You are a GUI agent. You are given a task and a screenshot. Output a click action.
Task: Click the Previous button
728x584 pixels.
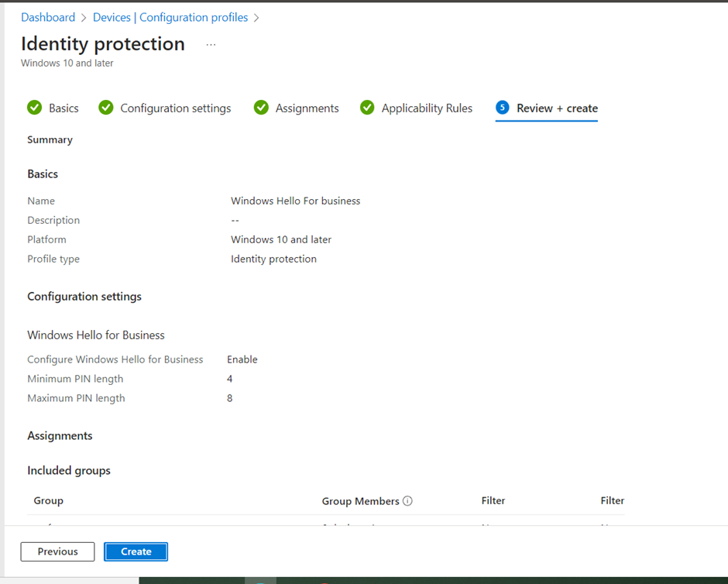click(57, 551)
